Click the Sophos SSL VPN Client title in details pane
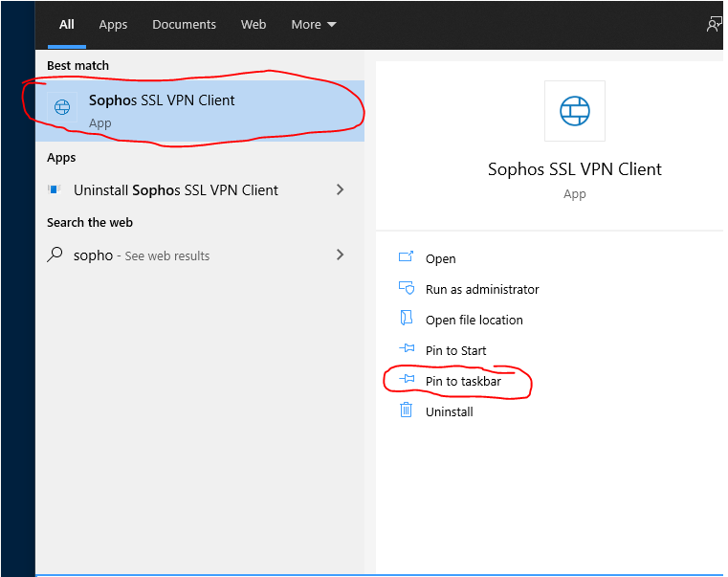 tap(574, 169)
